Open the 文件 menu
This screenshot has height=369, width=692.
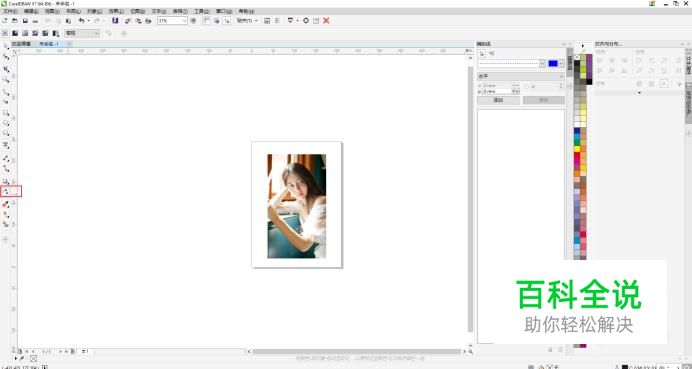(11, 11)
